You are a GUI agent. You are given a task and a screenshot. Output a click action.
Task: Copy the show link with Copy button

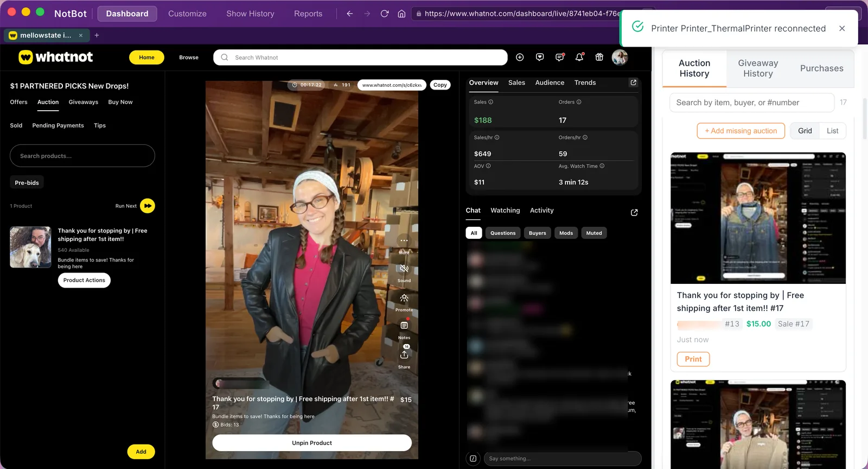pyautogui.click(x=440, y=85)
